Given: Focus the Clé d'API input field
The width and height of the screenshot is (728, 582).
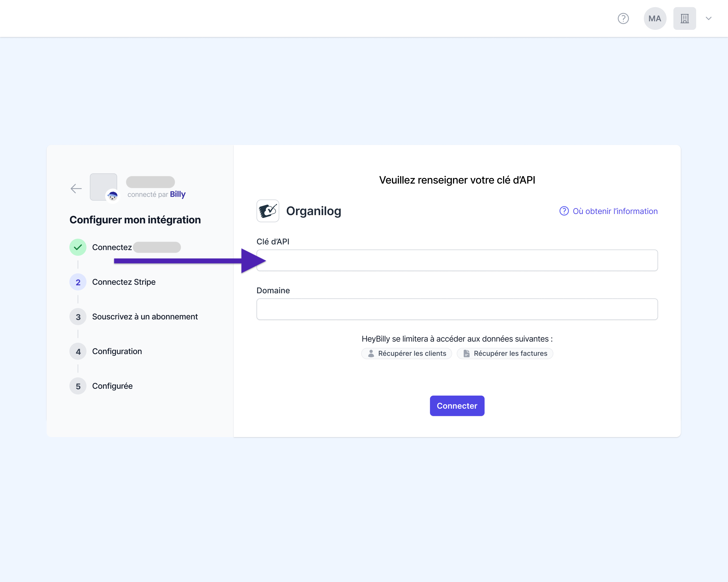Looking at the screenshot, I should (457, 260).
